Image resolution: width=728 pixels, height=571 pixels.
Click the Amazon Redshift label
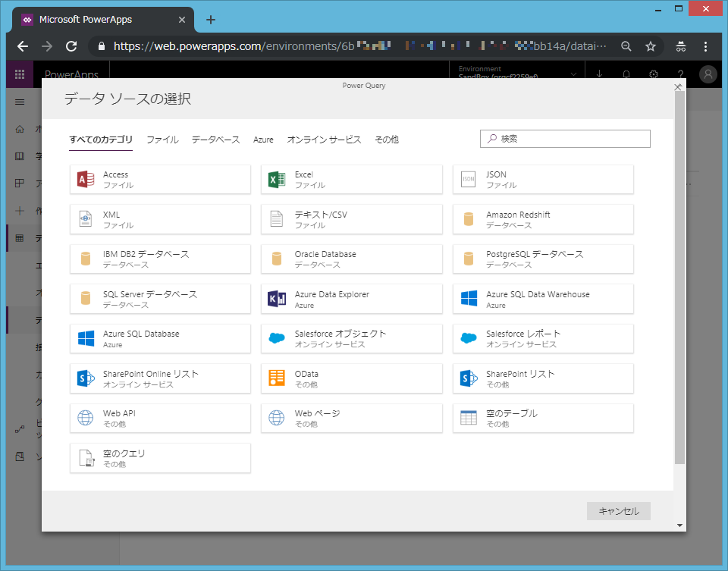coord(518,215)
